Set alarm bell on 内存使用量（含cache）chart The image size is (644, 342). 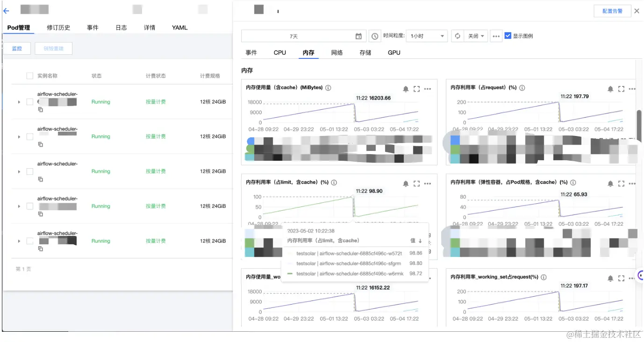[406, 89]
